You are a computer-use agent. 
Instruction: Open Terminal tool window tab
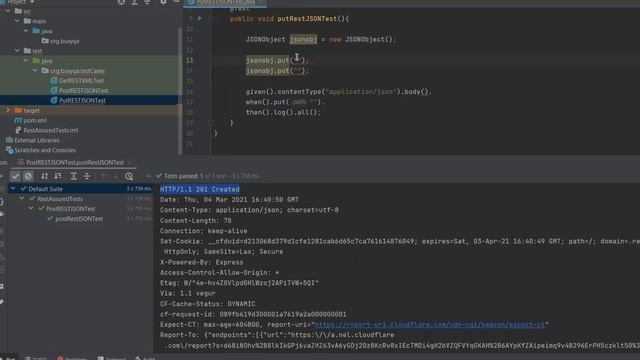(x=111, y=358)
